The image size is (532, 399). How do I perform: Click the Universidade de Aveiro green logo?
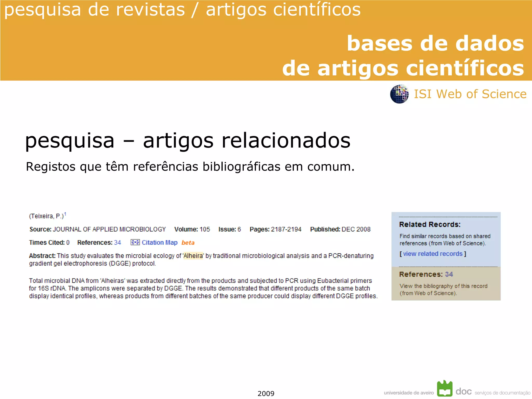(x=445, y=388)
